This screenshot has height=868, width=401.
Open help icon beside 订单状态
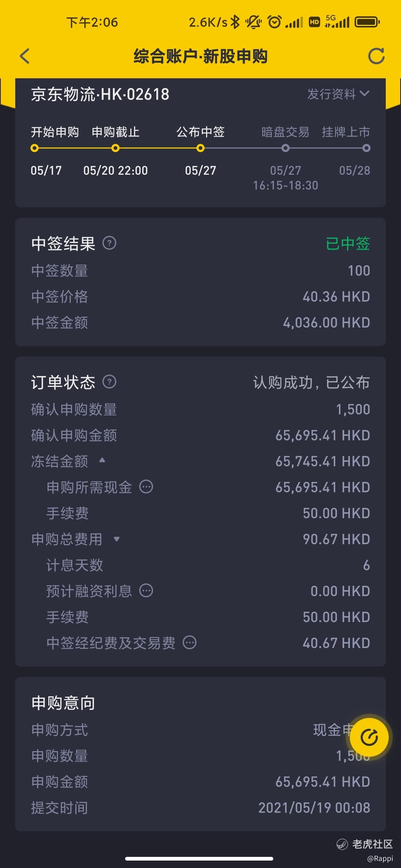tap(109, 382)
